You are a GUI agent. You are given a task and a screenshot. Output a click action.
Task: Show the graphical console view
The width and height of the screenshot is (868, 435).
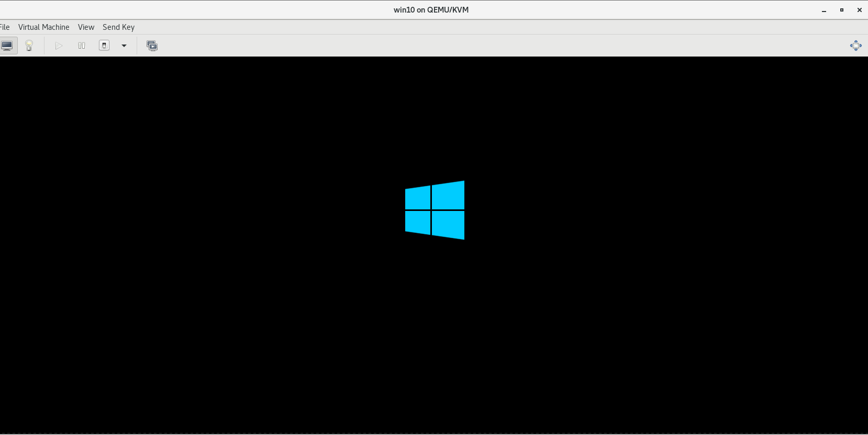pyautogui.click(x=7, y=46)
